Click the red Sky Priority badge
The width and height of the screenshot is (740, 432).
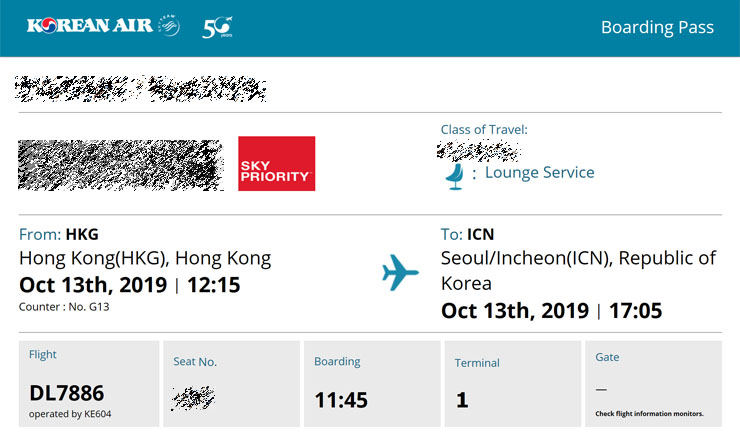(x=277, y=163)
